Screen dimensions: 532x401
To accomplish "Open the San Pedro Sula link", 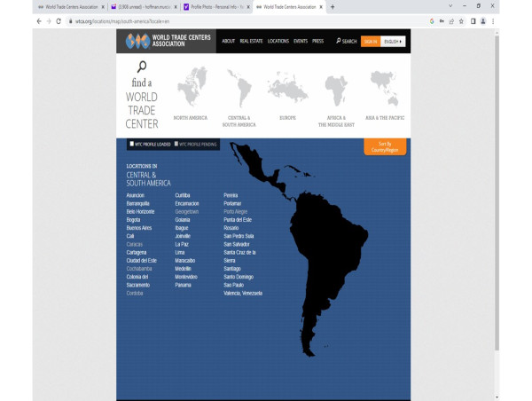I will coord(239,236).
